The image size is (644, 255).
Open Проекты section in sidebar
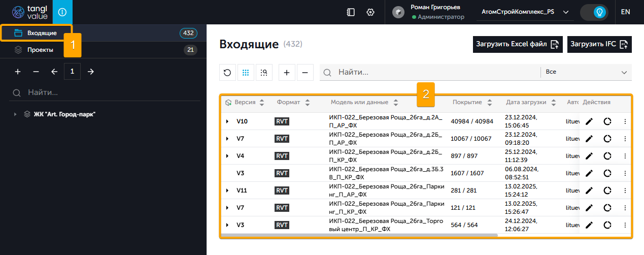click(40, 50)
